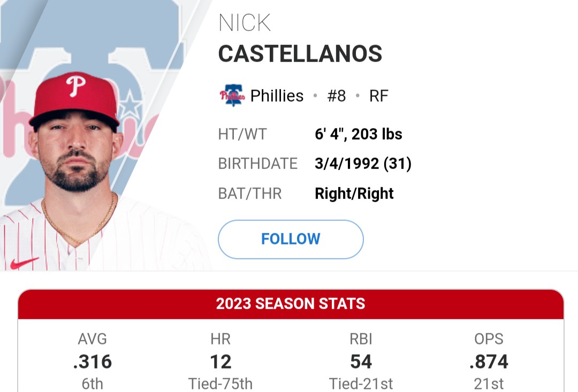
Task: Click the 21st ranking under OPS
Action: coord(489,383)
